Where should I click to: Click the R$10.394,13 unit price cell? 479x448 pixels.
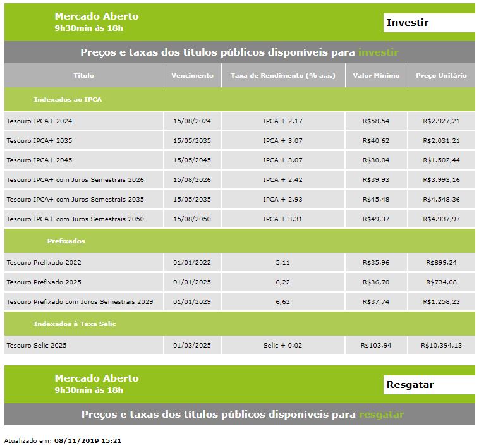click(x=441, y=346)
